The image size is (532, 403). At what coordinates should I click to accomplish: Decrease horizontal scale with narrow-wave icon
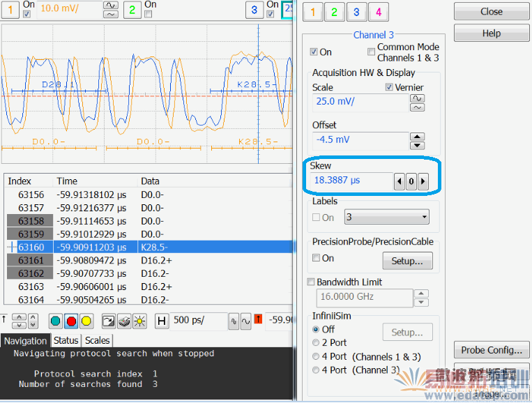[x=234, y=321]
